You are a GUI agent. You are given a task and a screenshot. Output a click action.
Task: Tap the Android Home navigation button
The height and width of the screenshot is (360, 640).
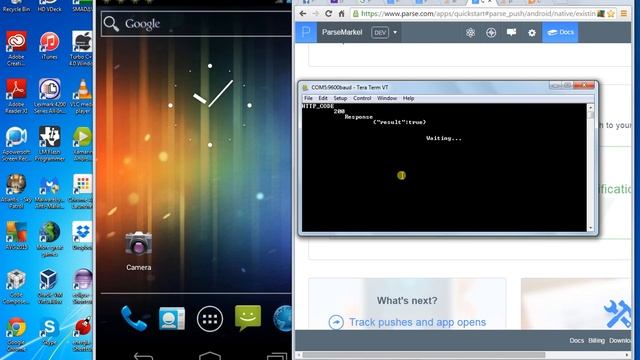tap(210, 356)
